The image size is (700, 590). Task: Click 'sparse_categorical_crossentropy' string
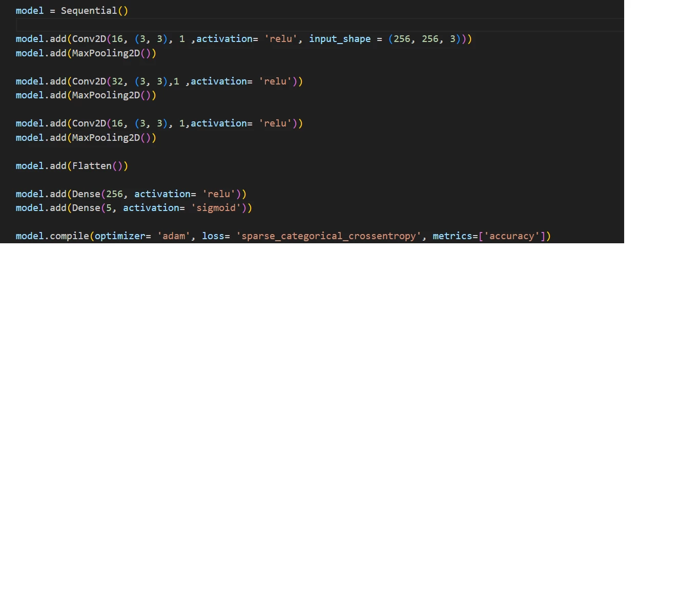328,236
